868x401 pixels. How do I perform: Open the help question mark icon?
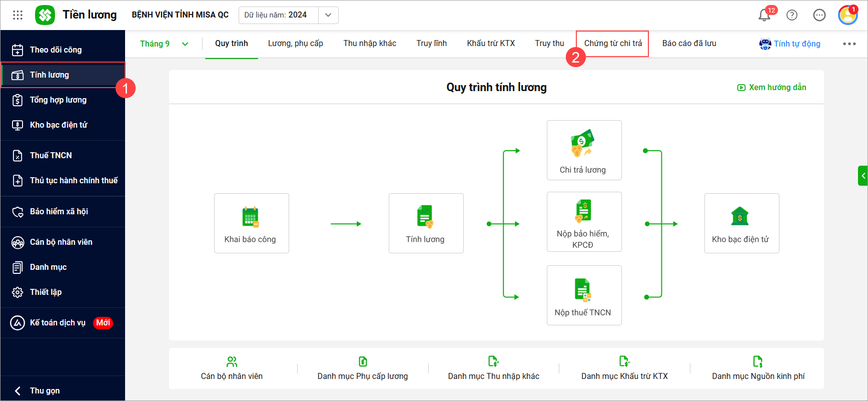pyautogui.click(x=792, y=15)
